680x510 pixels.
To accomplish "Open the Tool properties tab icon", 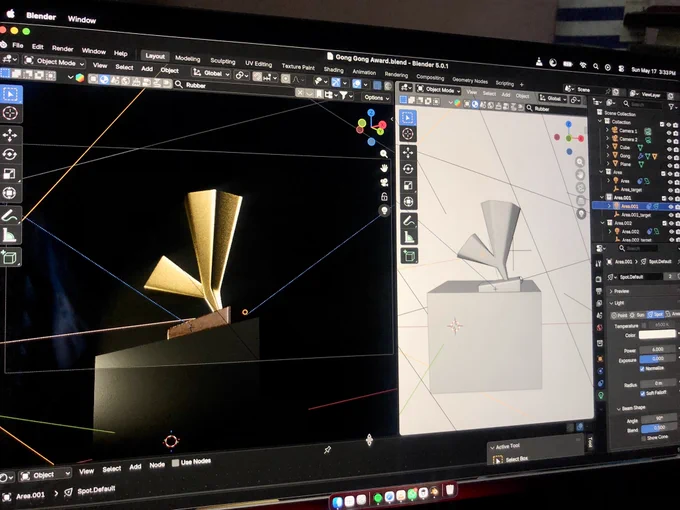I will tap(598, 264).
